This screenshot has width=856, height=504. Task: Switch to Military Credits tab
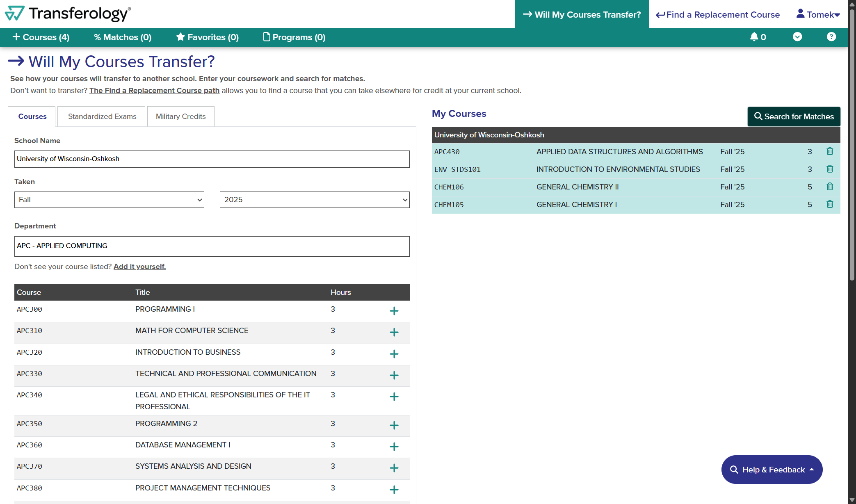click(x=180, y=116)
